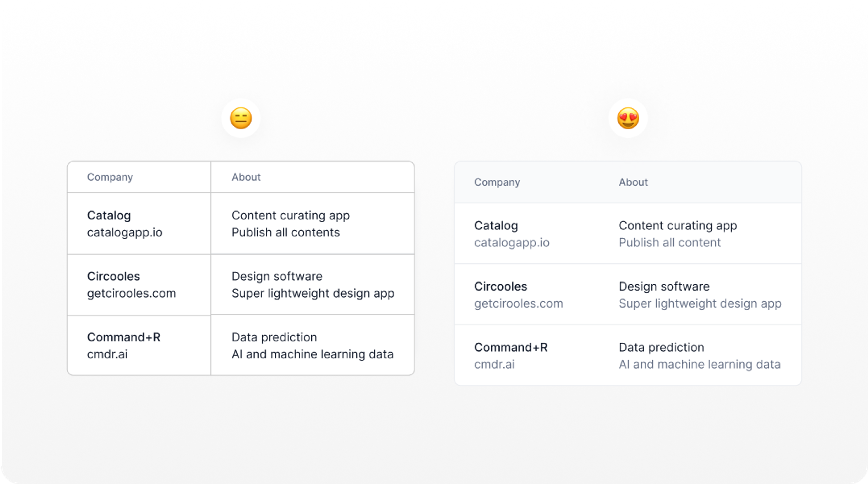The image size is (868, 484).
Task: Select the About header in the bordered table
Action: coord(246,177)
